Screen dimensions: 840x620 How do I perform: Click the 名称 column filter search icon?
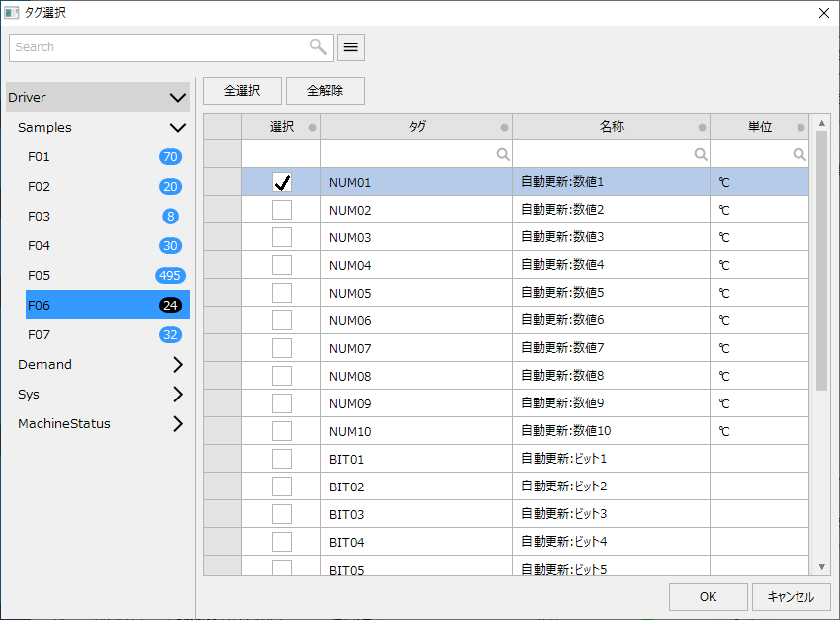pyautogui.click(x=701, y=154)
